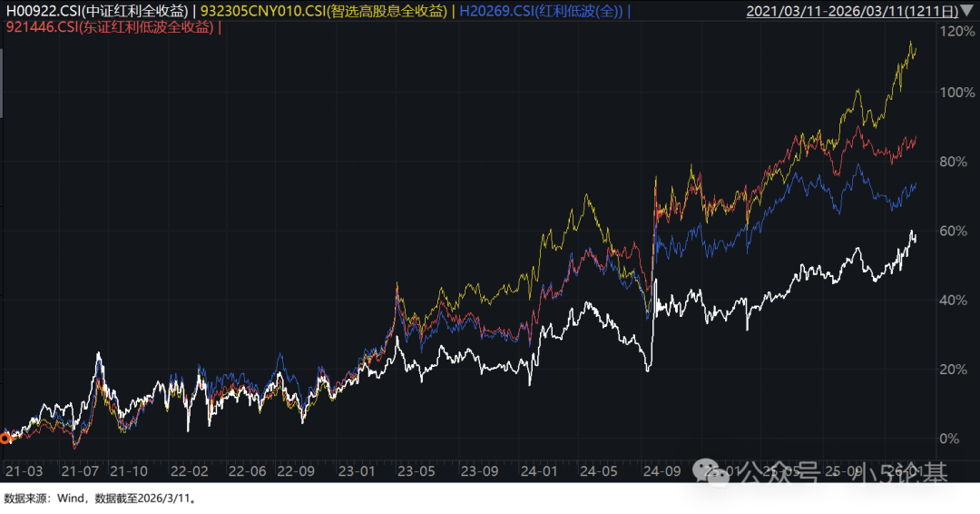This screenshot has height=514, width=980.
Task: Click the 数据来源 Wind source note
Action: (101, 499)
